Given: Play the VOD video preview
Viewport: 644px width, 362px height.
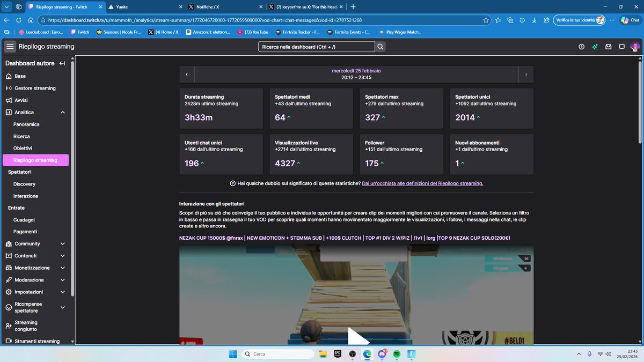Looking at the screenshot, I should coord(358,337).
